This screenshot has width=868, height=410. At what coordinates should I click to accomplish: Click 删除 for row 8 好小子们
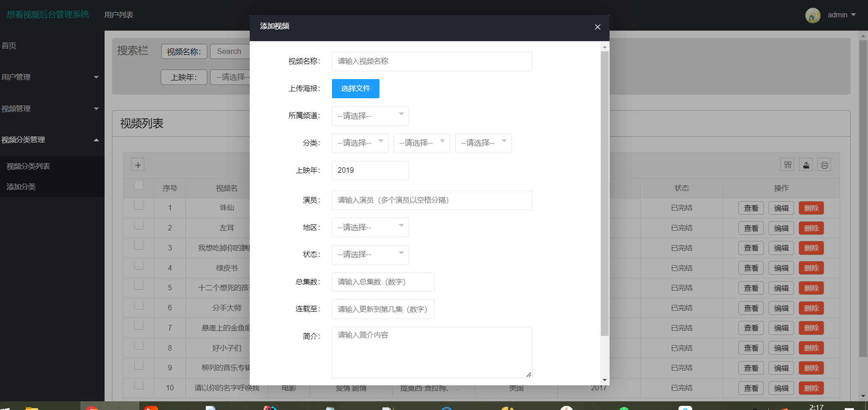point(811,348)
